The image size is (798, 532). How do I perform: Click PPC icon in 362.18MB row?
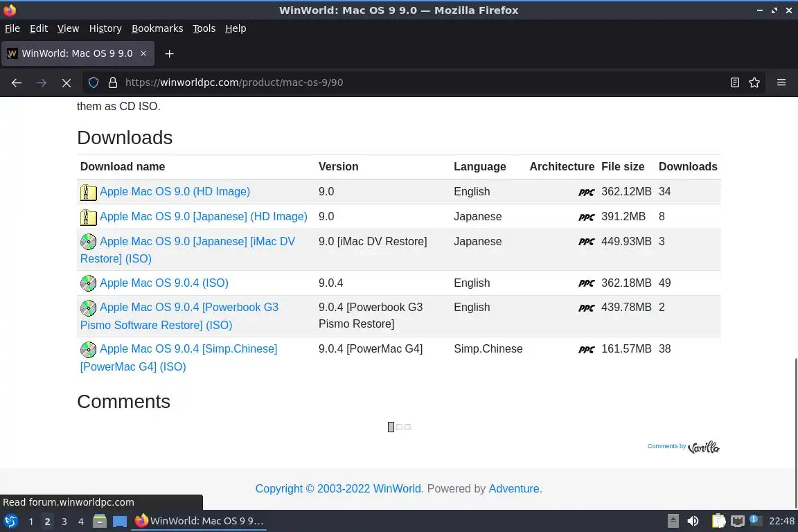click(x=586, y=283)
